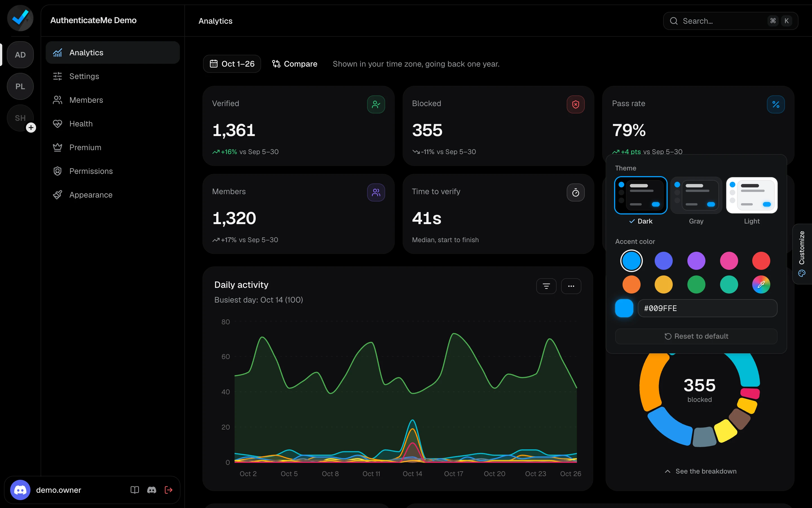The width and height of the screenshot is (812, 508).
Task: Click the Discord avatar beside demo.owner
Action: click(20, 490)
